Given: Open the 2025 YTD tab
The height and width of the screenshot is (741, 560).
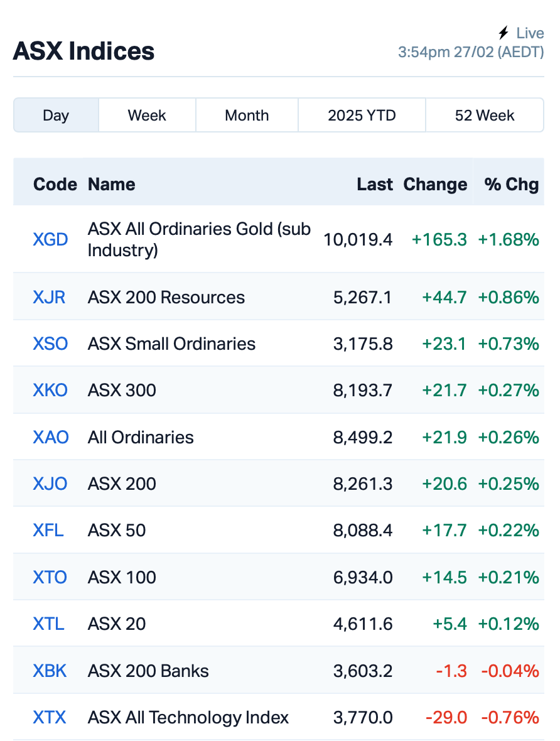Looking at the screenshot, I should (x=362, y=116).
